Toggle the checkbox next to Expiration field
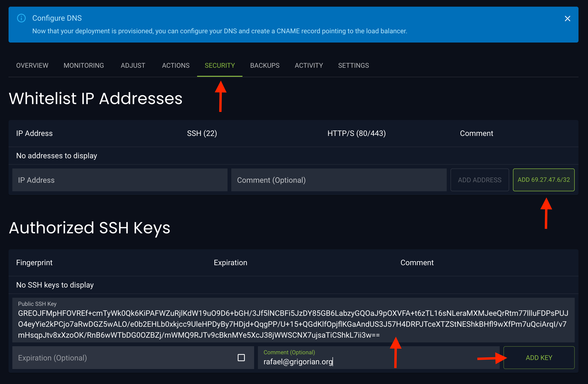The width and height of the screenshot is (588, 384). (241, 358)
